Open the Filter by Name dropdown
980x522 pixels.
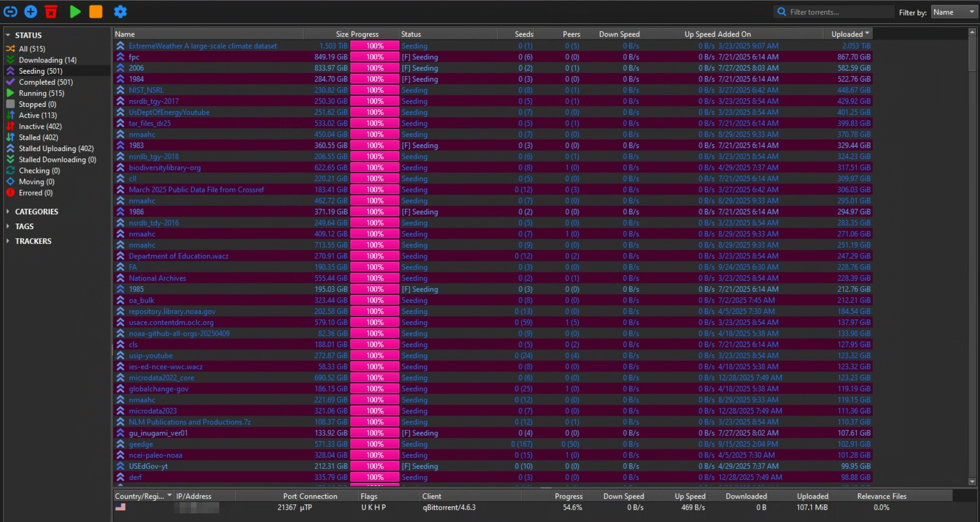954,12
